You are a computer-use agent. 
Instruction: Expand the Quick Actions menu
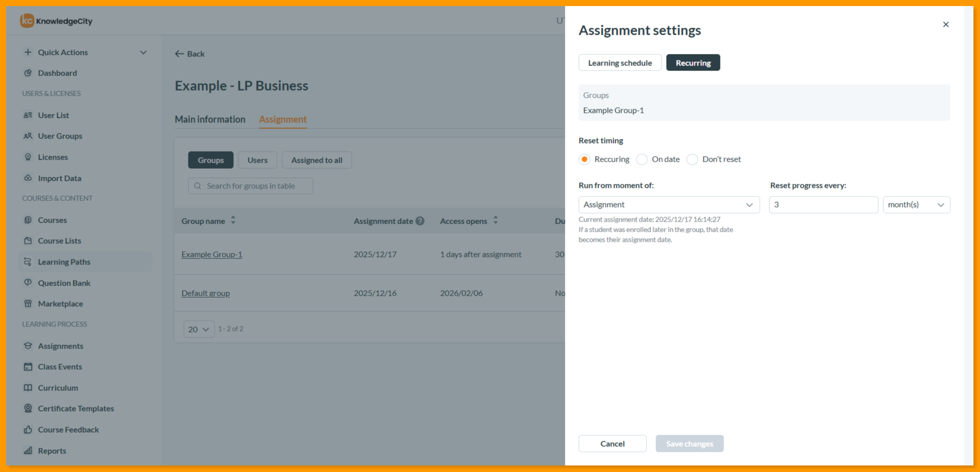coord(143,52)
